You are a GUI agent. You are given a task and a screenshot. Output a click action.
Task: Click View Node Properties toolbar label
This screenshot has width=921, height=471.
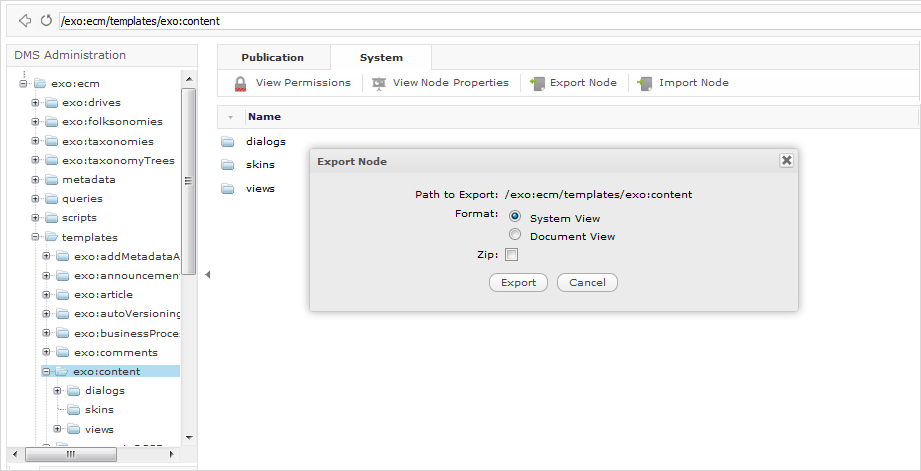[x=451, y=83]
